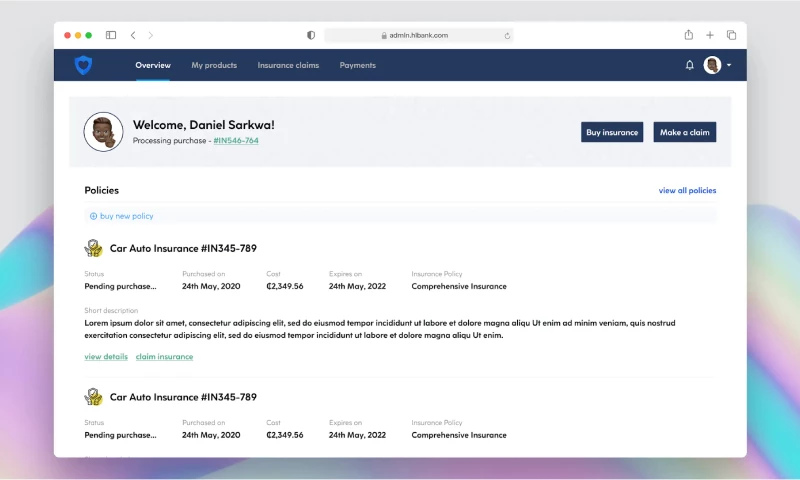Click the buy new policy link
The image size is (800, 480).
(122, 216)
